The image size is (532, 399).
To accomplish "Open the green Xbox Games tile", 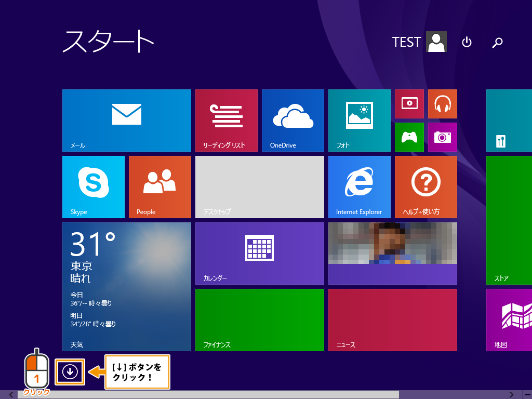I will click(409, 137).
